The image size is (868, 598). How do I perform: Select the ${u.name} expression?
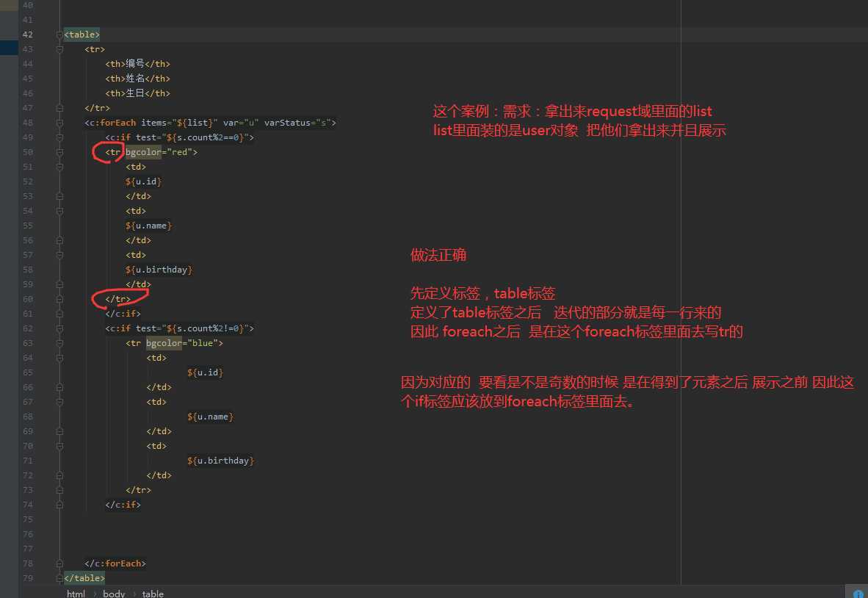149,225
